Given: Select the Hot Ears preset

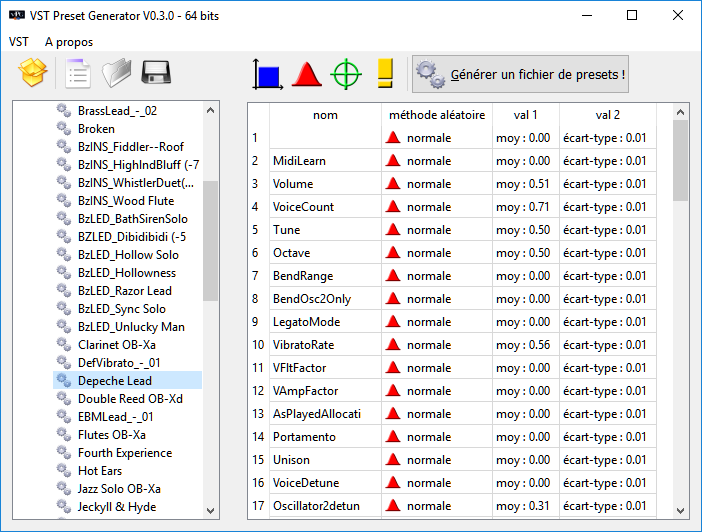Looking at the screenshot, I should pyautogui.click(x=100, y=471).
